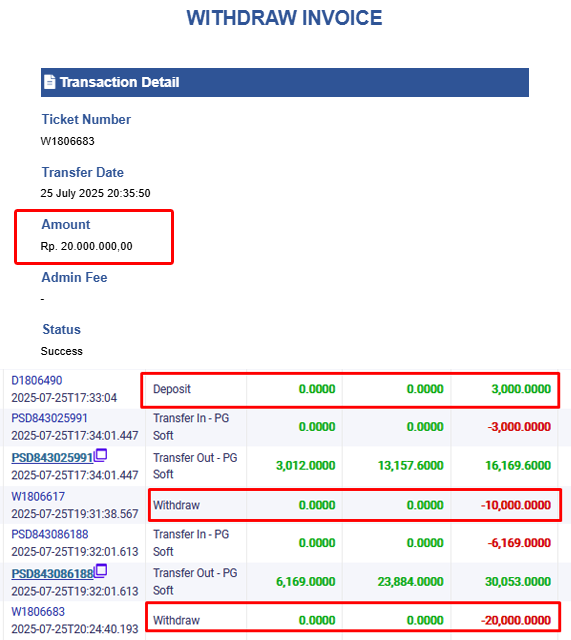Open underlined PSD843086188 transaction link
This screenshot has width=571, height=640.
point(52,573)
